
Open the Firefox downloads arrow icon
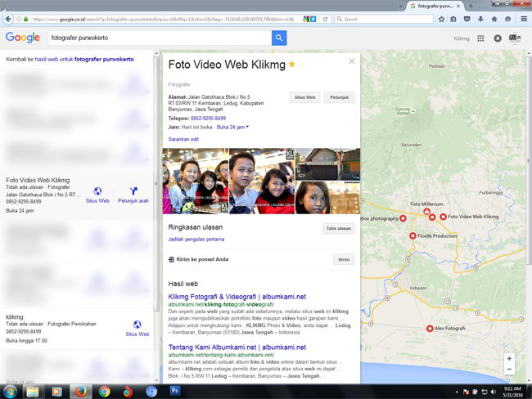[480, 19]
